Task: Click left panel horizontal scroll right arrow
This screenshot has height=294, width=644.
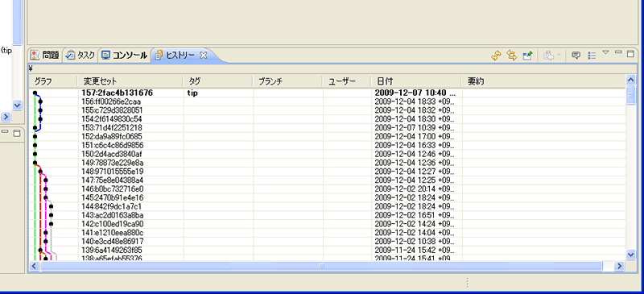Action: pos(6,116)
